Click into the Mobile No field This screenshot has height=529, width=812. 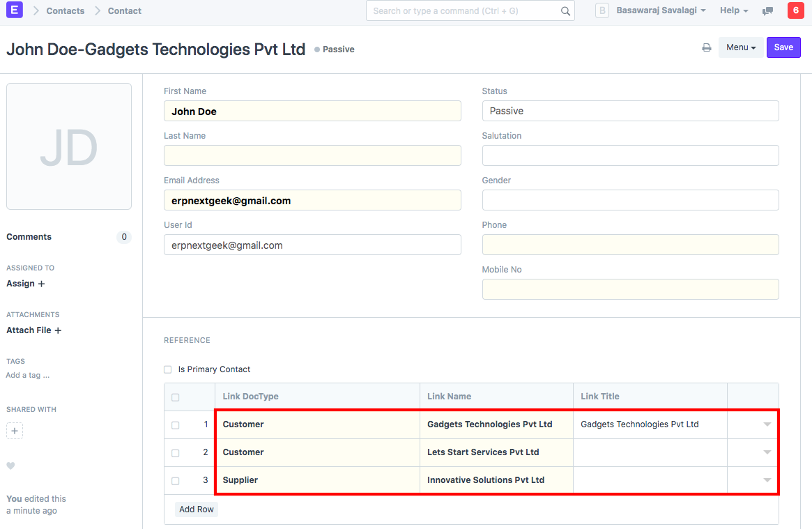630,289
